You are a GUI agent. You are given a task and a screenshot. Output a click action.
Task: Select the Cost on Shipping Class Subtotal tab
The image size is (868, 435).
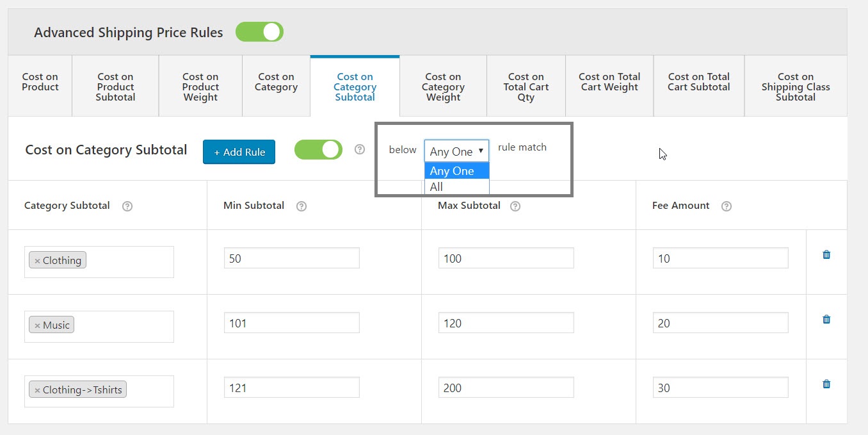(796, 86)
